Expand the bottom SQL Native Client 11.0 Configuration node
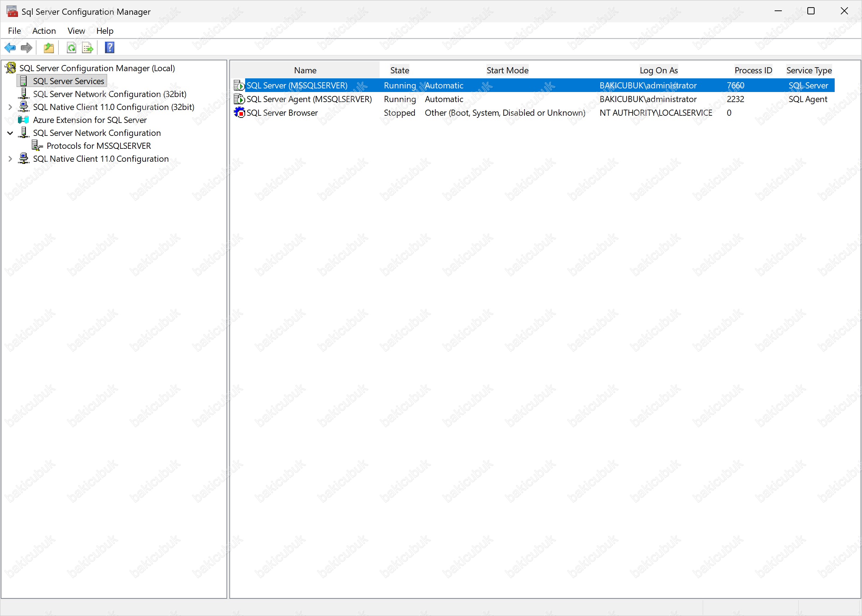 click(10, 159)
